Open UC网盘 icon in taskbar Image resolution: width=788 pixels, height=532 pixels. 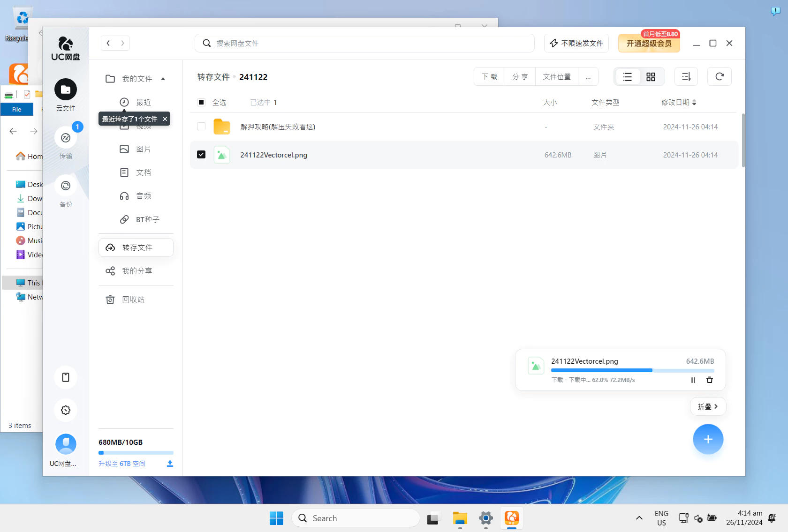click(x=512, y=518)
